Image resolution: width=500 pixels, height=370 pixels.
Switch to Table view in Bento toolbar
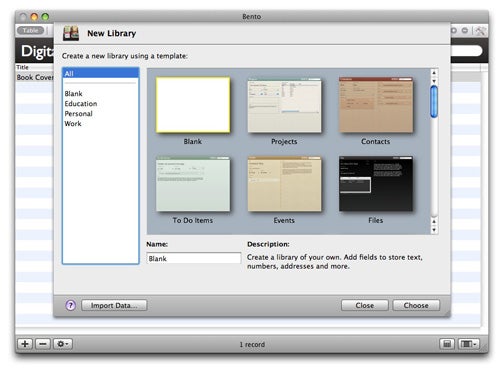click(x=30, y=30)
